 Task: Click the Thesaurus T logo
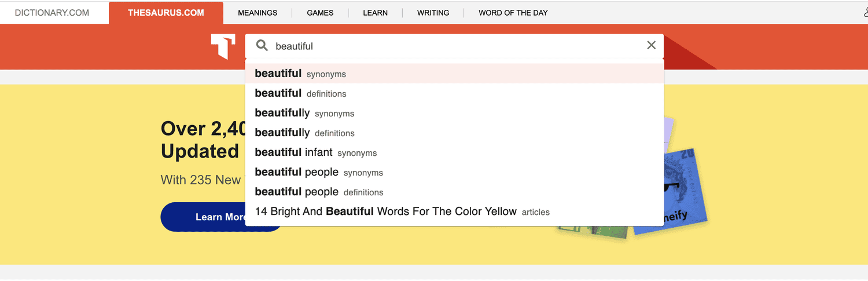(x=223, y=46)
